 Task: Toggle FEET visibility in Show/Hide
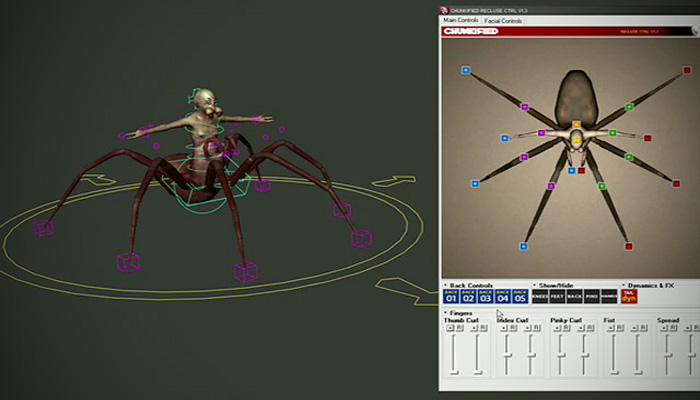pyautogui.click(x=557, y=296)
